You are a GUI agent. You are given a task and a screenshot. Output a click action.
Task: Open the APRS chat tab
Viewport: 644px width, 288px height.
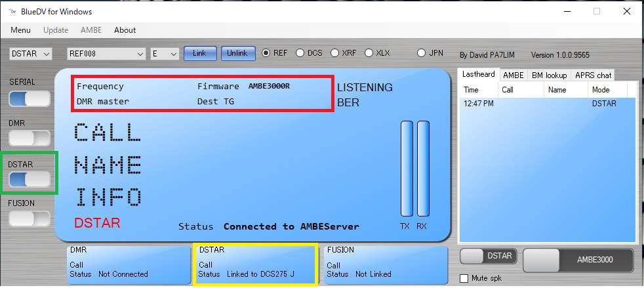point(594,75)
